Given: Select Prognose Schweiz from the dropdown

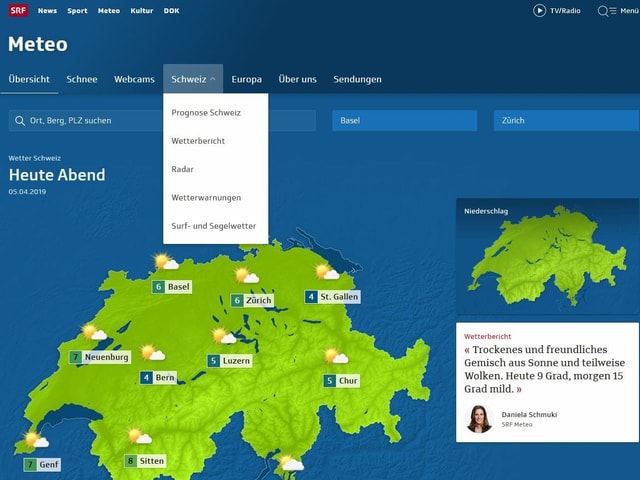Looking at the screenshot, I should click(206, 113).
